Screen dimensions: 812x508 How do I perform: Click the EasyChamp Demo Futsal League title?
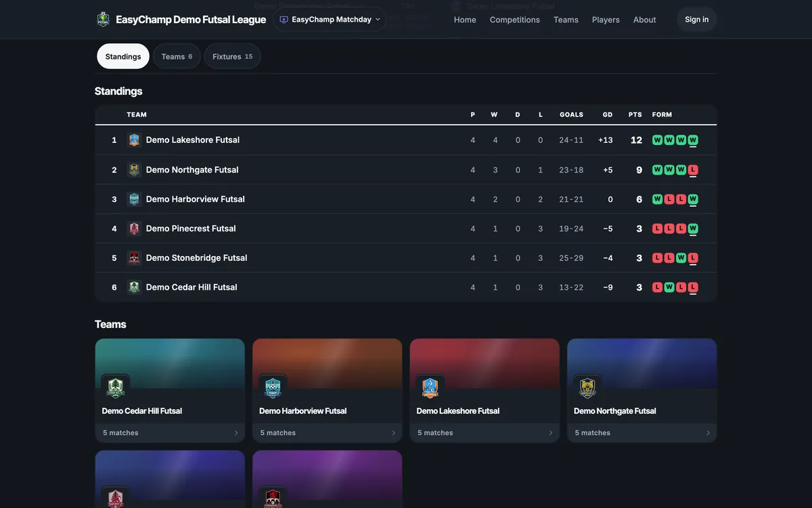pos(191,20)
